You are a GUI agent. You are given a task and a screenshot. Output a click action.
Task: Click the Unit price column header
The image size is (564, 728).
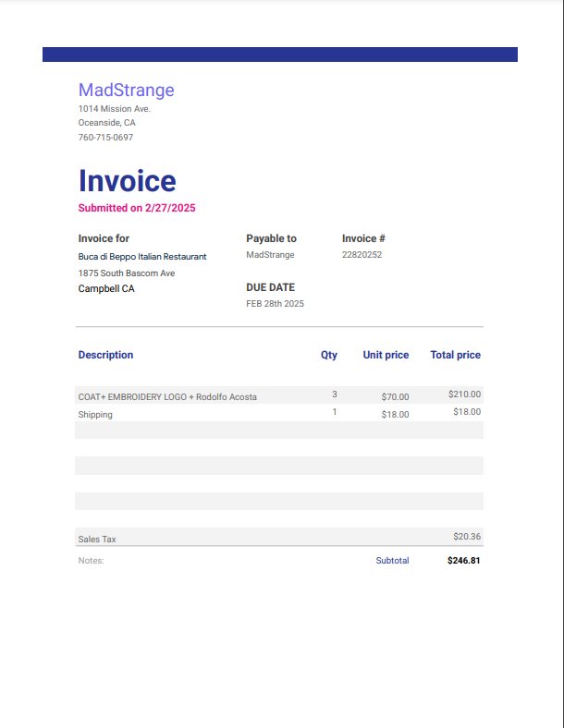tap(386, 355)
